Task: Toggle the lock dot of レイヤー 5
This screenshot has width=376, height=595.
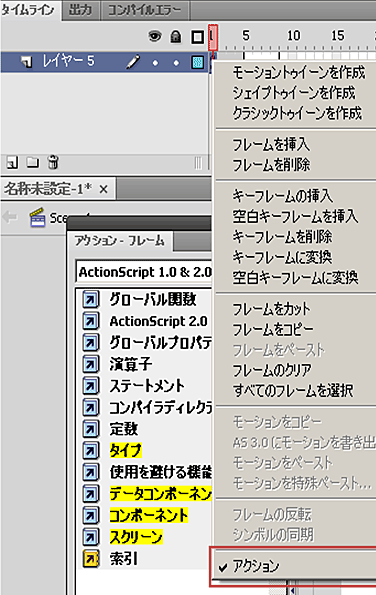Action: (176, 63)
